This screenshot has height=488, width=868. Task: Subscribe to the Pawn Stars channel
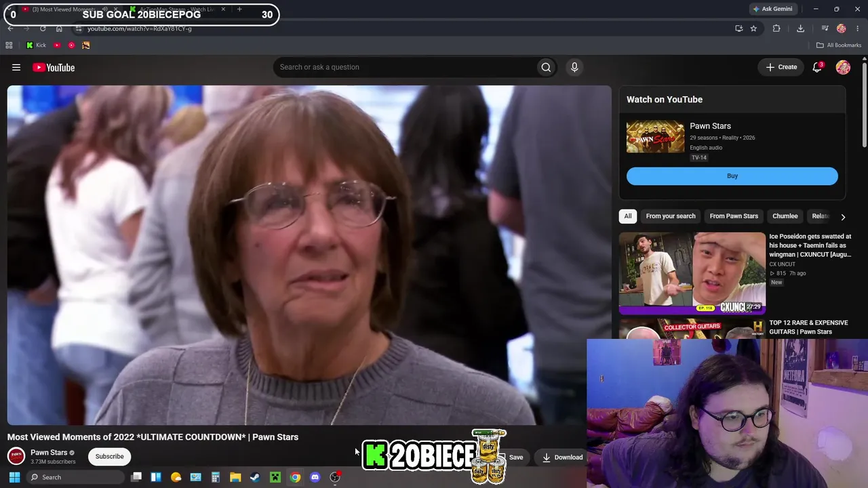(109, 457)
